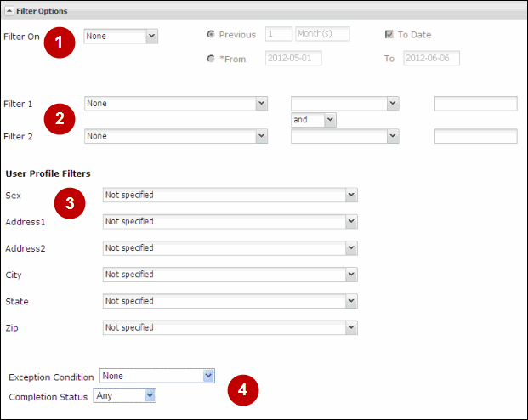This screenshot has height=420, width=528.
Task: Open the and/or conjunction dropdown
Action: pos(314,120)
